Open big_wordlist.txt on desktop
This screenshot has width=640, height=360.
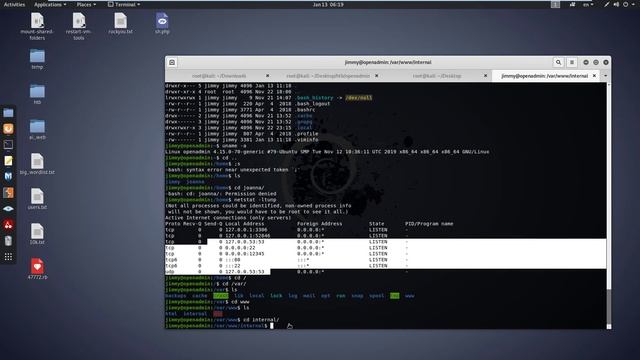tap(37, 164)
